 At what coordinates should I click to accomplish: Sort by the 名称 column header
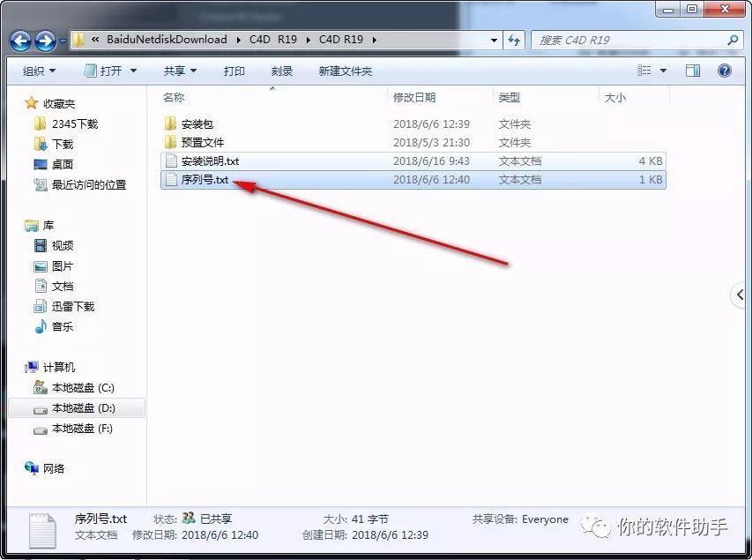coord(174,97)
